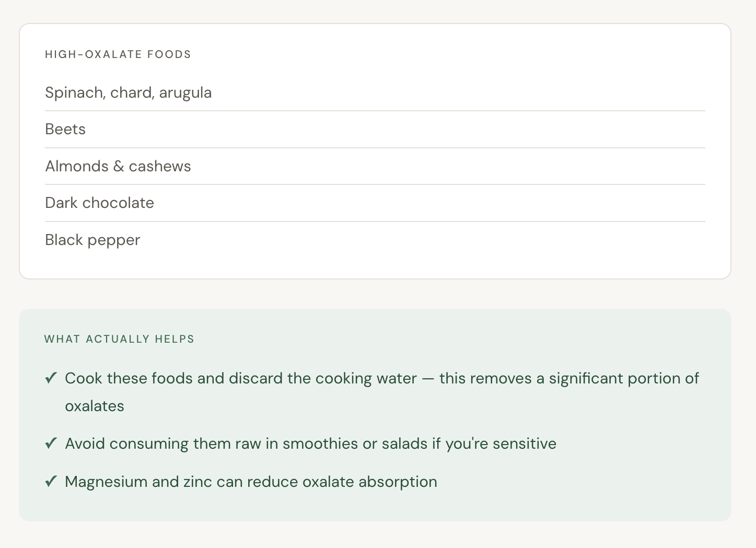Click the "WHAT ACTUALLY HELPS" heading
756x548 pixels.
119,339
